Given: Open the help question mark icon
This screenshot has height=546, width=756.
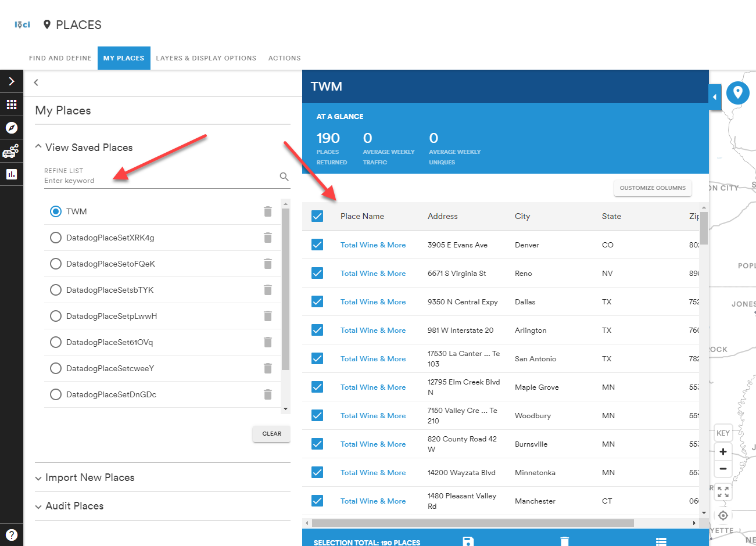Looking at the screenshot, I should [12, 534].
